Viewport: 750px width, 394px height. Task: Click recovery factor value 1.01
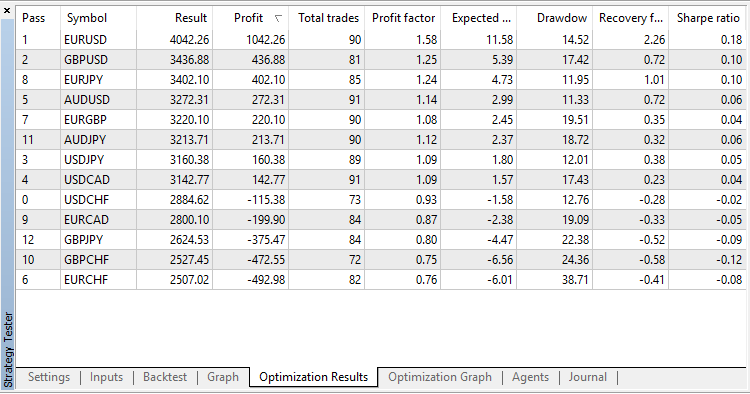[x=654, y=80]
